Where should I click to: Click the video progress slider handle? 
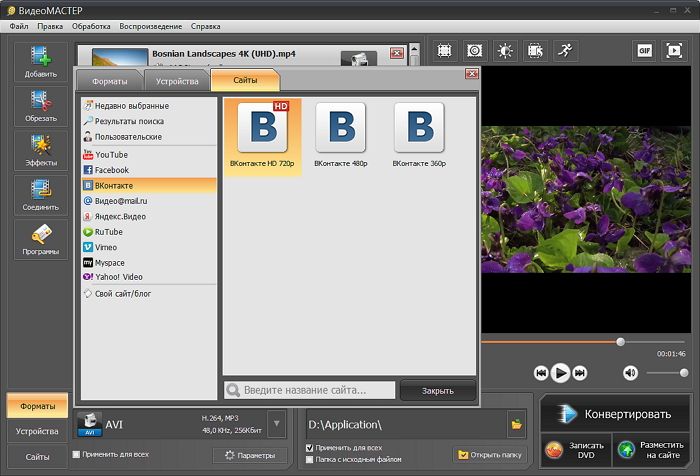[x=621, y=342]
